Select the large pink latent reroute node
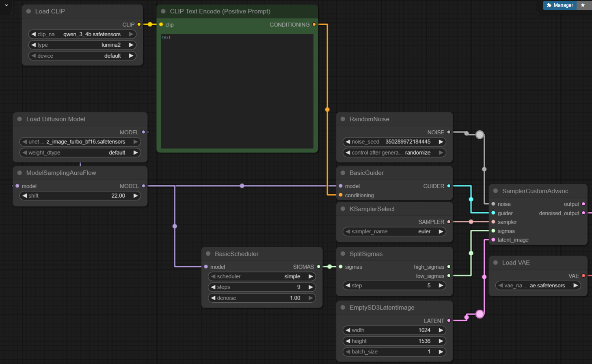This screenshot has width=592, height=364. [480, 314]
